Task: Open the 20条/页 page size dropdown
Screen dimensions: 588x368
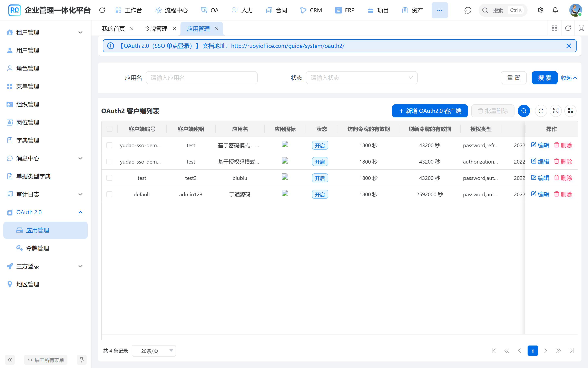Action: (154, 351)
